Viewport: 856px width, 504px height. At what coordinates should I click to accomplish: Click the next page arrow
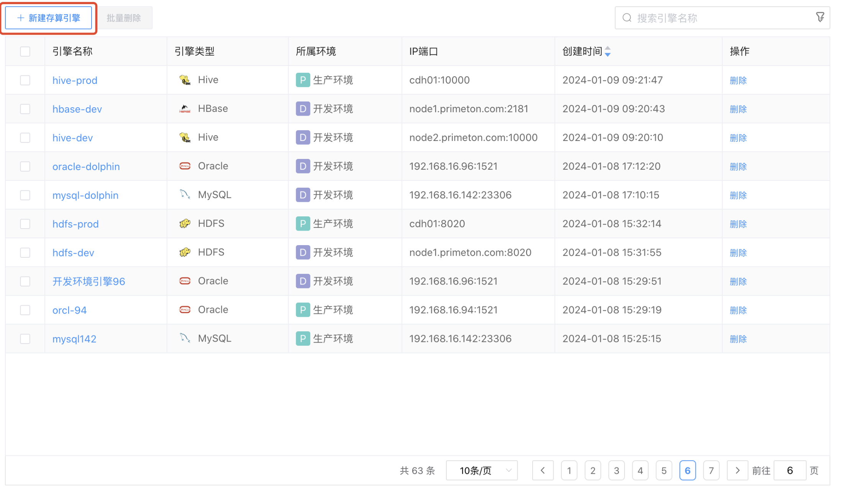pos(737,470)
